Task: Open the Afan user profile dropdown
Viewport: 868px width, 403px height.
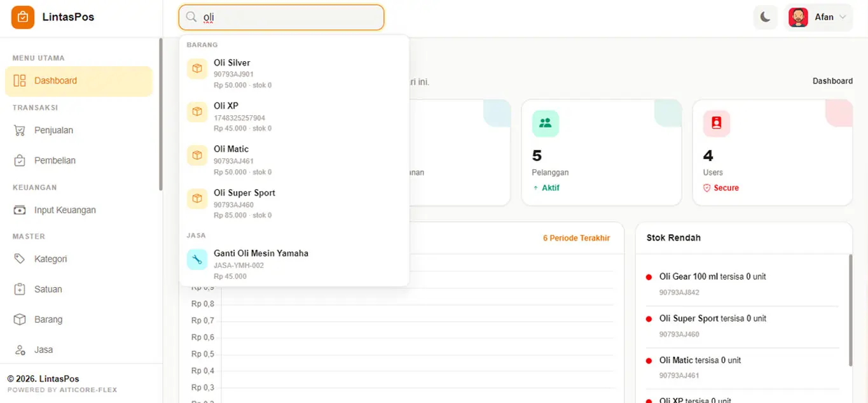Action: 819,17
